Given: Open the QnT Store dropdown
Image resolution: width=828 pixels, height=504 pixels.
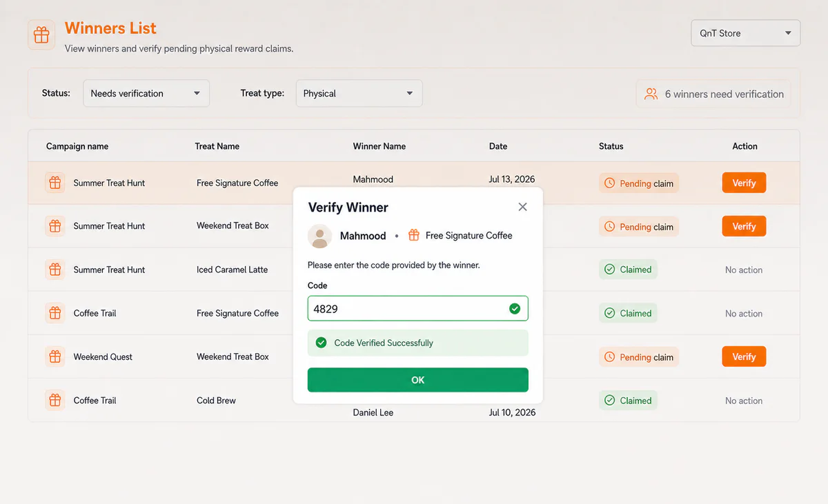Looking at the screenshot, I should click(x=745, y=33).
